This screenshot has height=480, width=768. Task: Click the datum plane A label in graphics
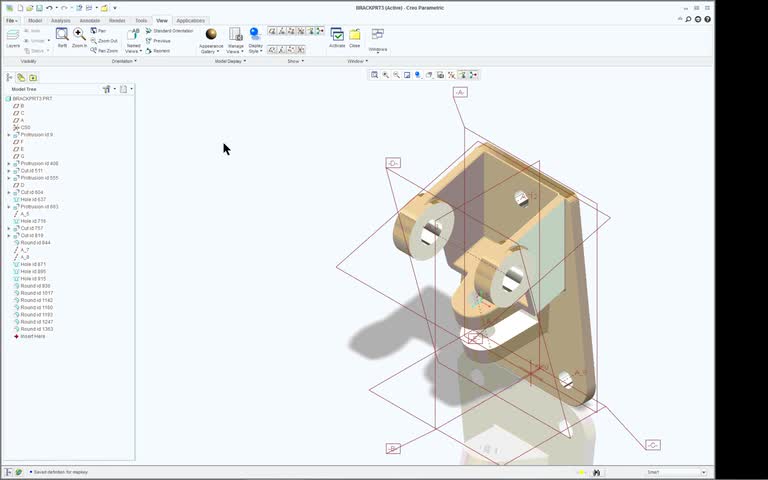[x=460, y=92]
